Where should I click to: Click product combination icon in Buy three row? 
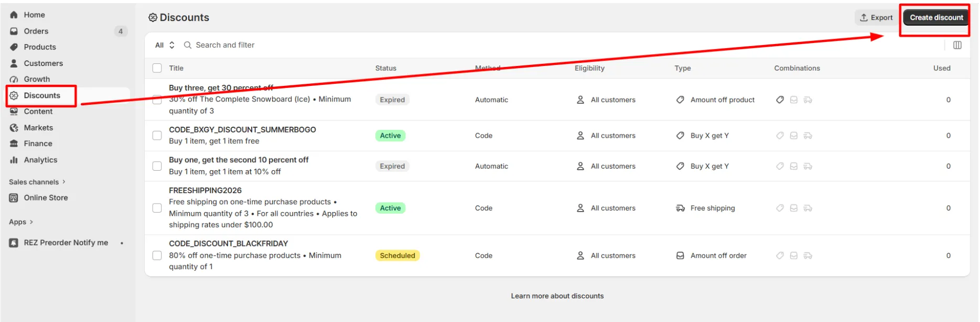tap(780, 100)
